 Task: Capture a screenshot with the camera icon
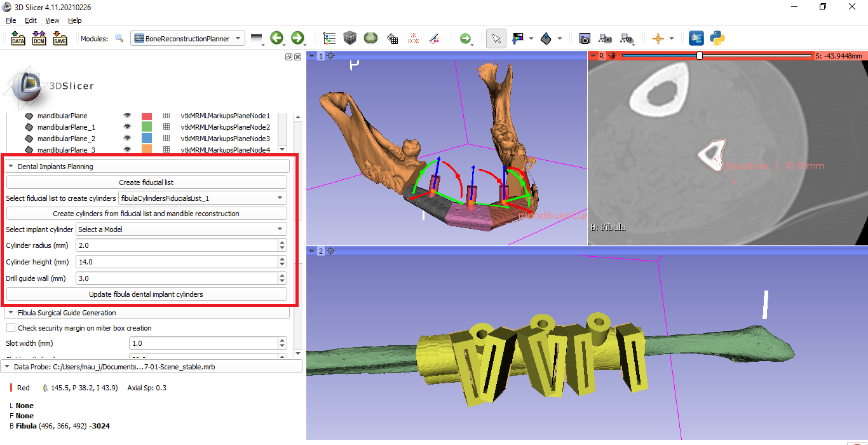click(585, 38)
